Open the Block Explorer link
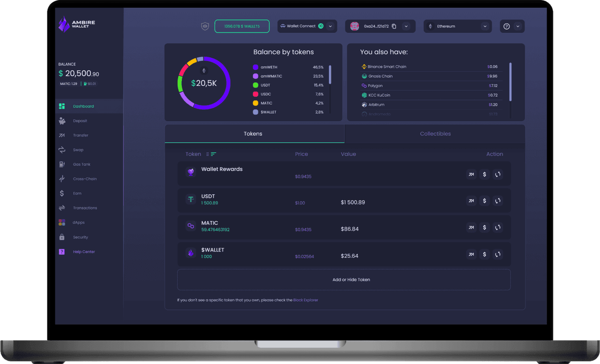This screenshot has width=600, height=364. (306, 300)
